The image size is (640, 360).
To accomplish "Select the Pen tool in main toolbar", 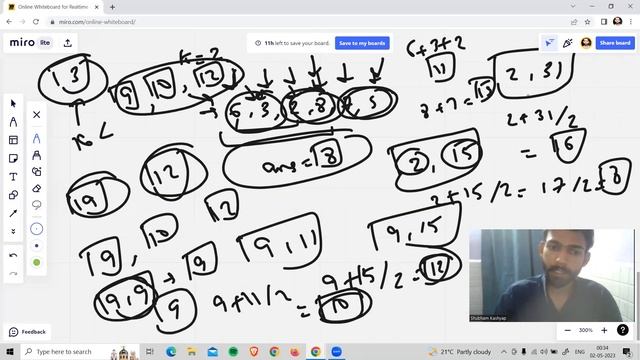I will (x=13, y=122).
